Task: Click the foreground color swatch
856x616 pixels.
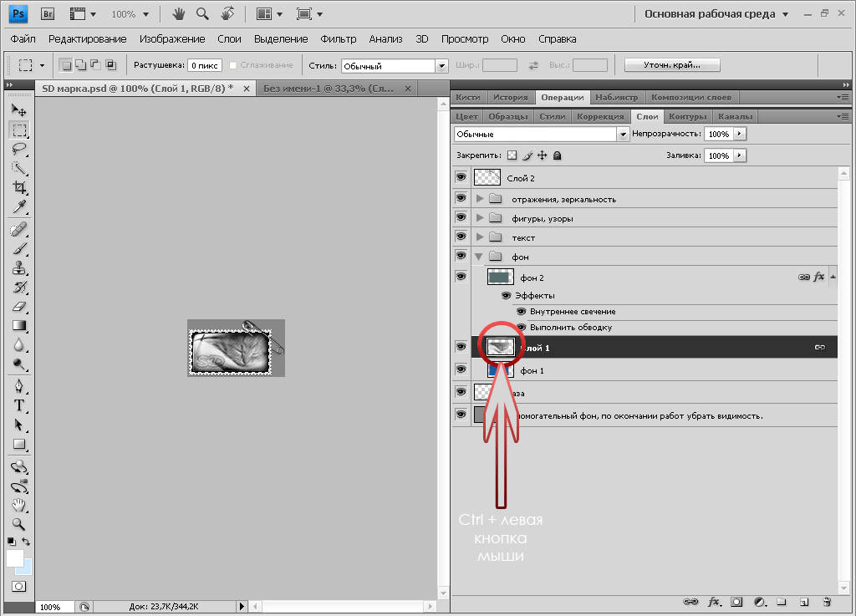Action: pos(15,558)
